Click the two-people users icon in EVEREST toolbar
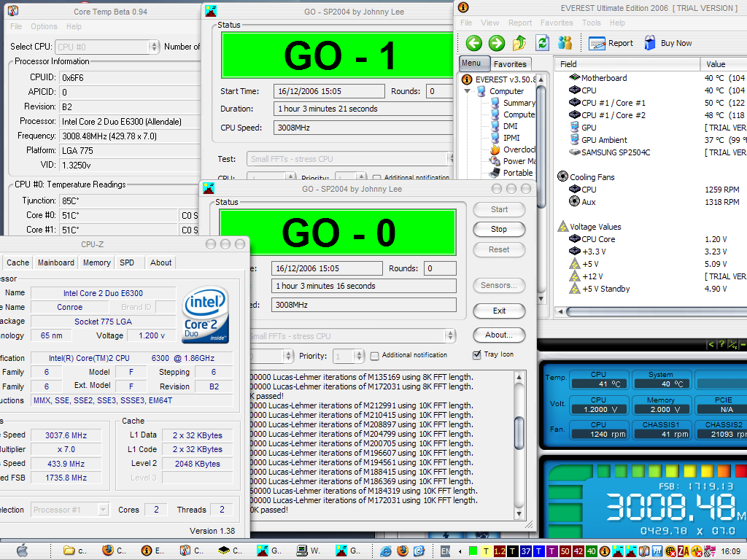This screenshot has width=747, height=560. point(565,43)
